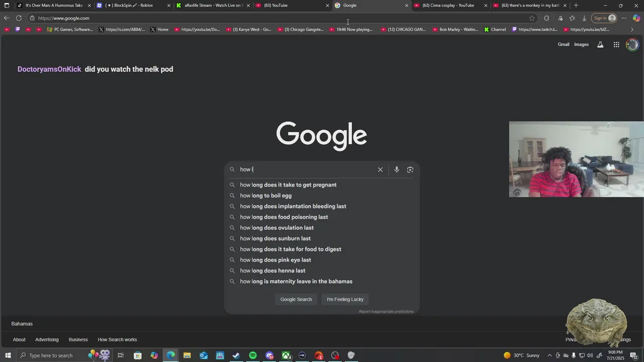Open the Business footer link
Image resolution: width=644 pixels, height=362 pixels.
[x=78, y=339]
